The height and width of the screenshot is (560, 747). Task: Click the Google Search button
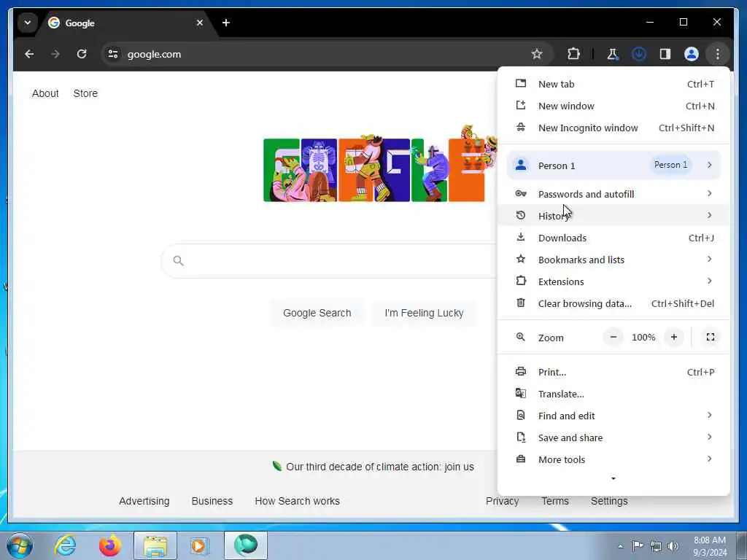[x=317, y=313]
